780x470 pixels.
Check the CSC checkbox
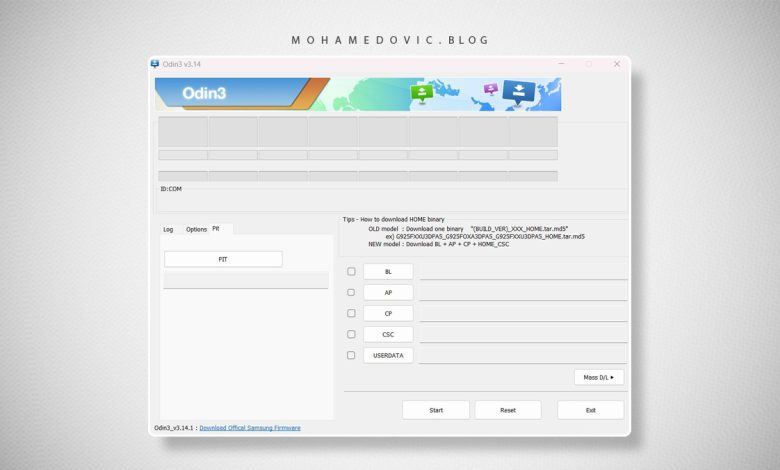point(351,334)
